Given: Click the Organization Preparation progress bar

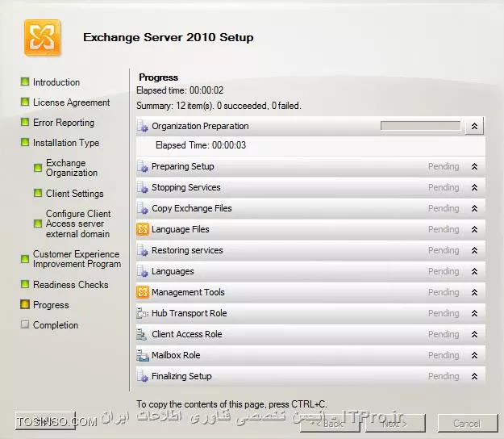Looking at the screenshot, I should (x=420, y=126).
